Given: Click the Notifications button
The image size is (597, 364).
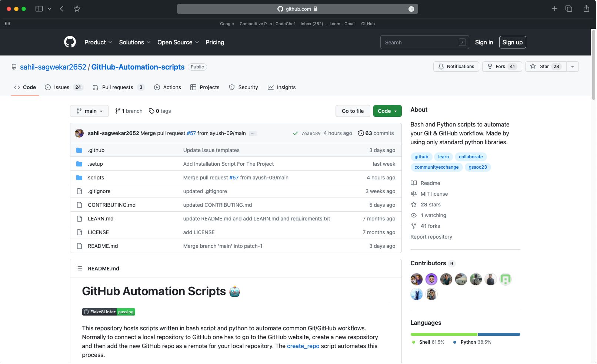Looking at the screenshot, I should [456, 67].
